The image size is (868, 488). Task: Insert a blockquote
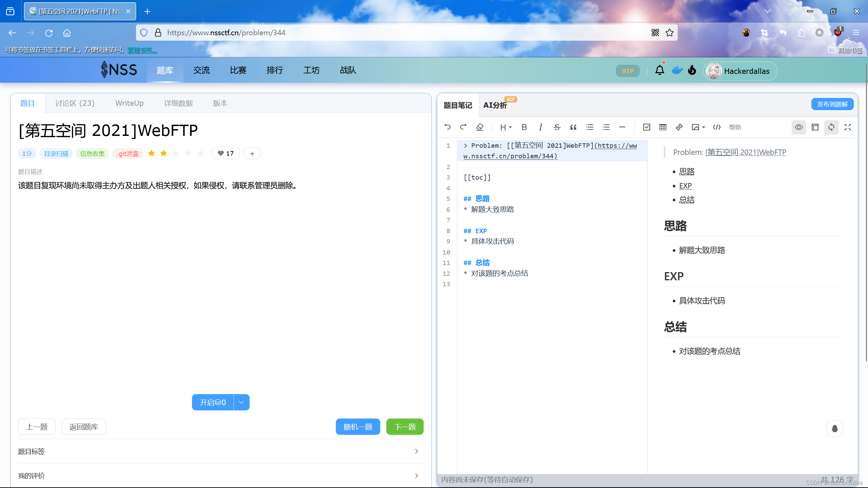coord(573,127)
